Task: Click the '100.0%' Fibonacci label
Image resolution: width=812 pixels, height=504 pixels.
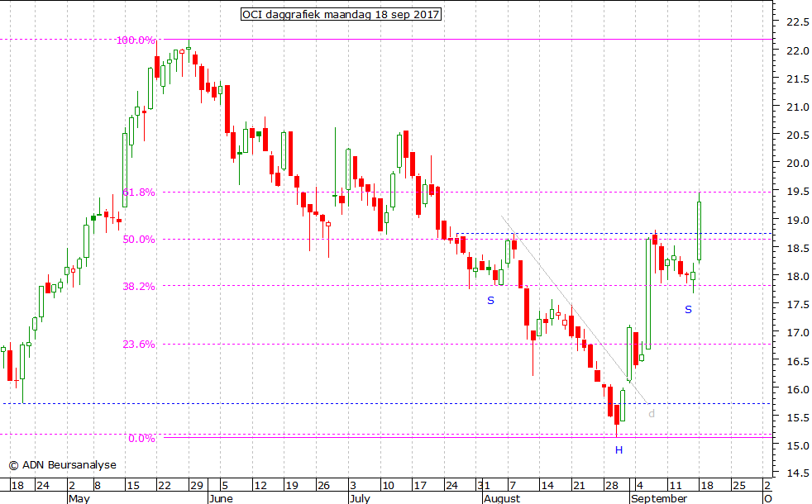Action: (136, 40)
